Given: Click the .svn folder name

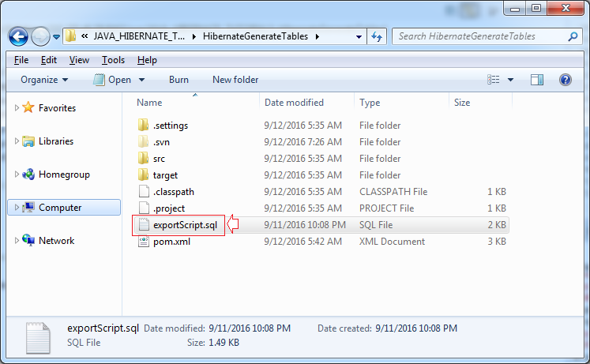Looking at the screenshot, I should click(x=161, y=142).
